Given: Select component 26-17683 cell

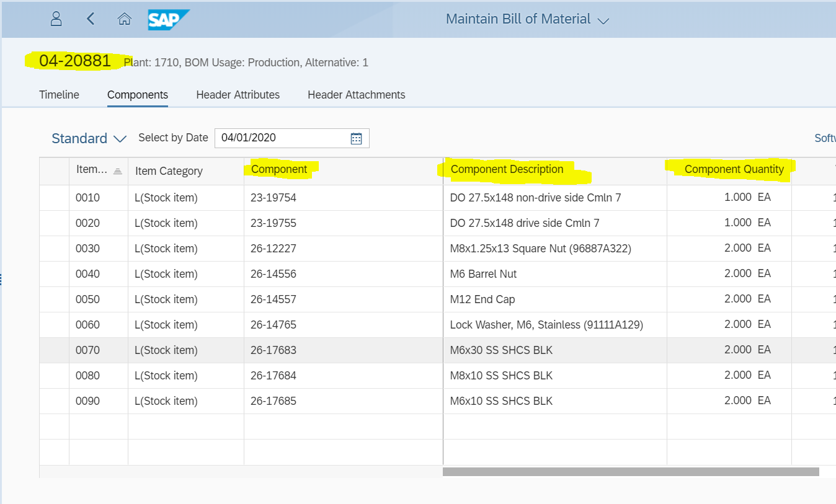Looking at the screenshot, I should pos(273,350).
